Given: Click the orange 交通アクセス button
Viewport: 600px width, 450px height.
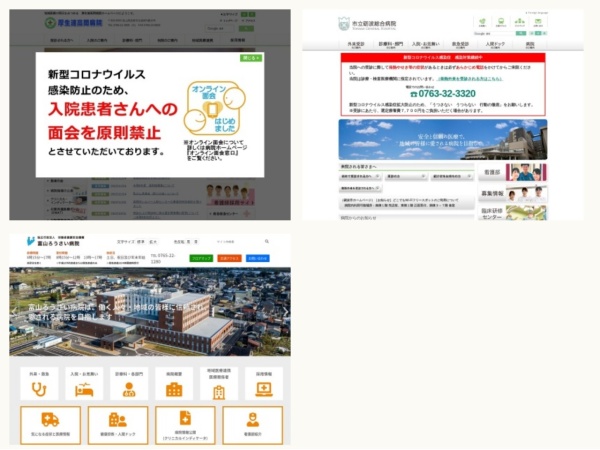Looking at the screenshot, I should click(230, 259).
